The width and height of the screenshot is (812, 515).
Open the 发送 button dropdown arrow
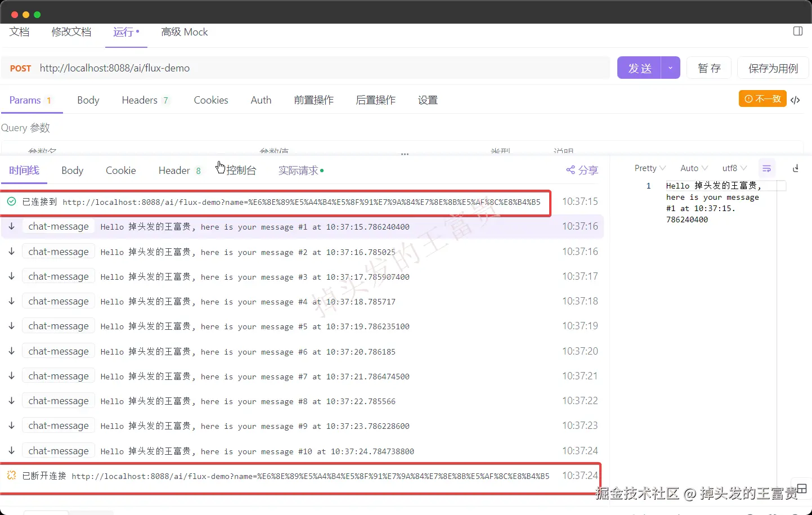(670, 68)
